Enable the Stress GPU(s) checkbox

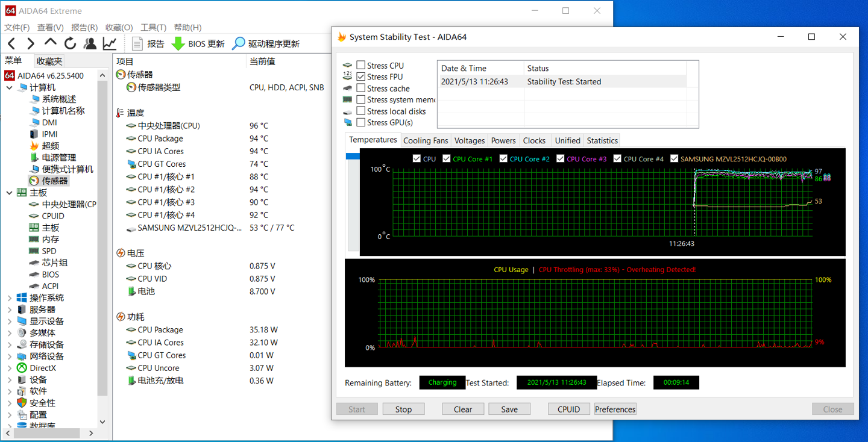click(360, 122)
